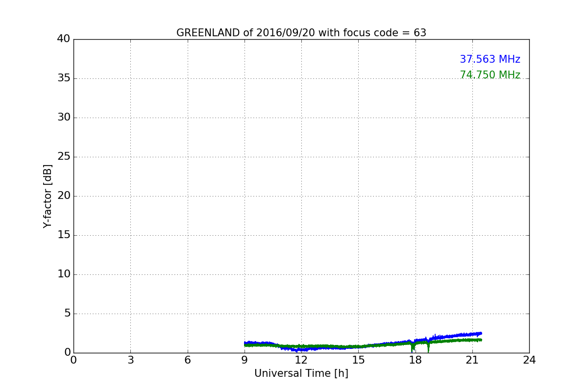Click x-axis tick label '6'
This screenshot has height=392, width=588.
(x=188, y=360)
